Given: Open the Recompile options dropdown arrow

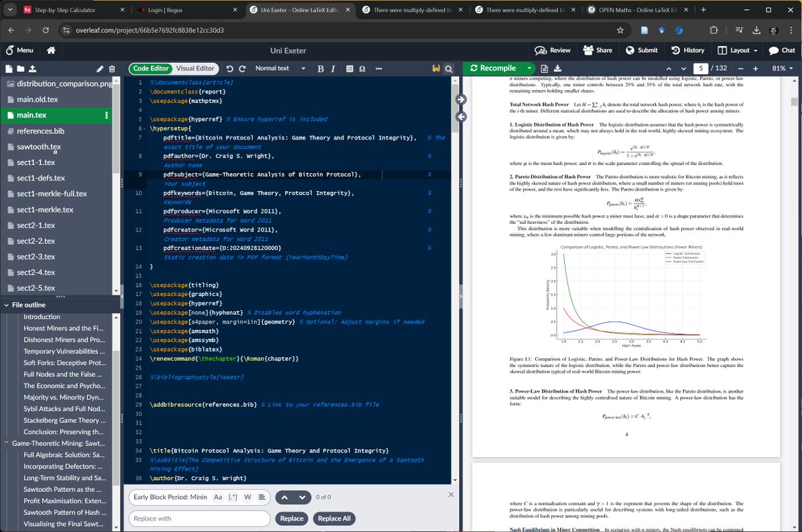Looking at the screenshot, I should pos(529,68).
